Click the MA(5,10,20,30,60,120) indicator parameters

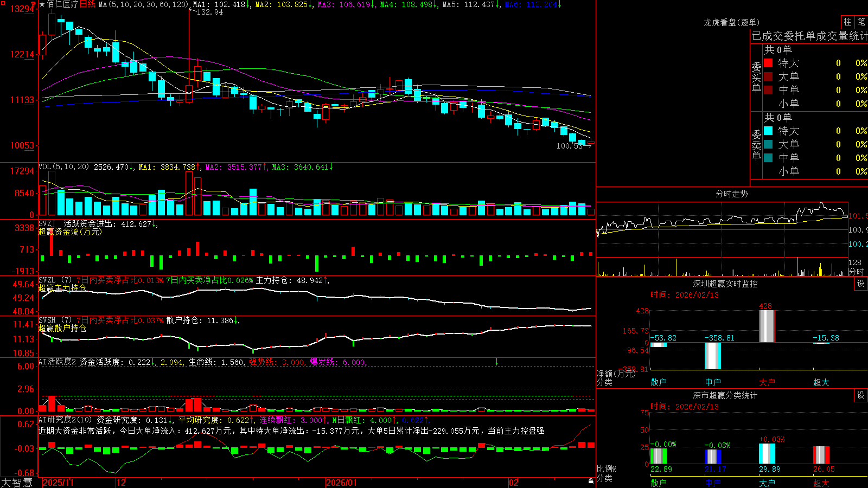coord(143,4)
